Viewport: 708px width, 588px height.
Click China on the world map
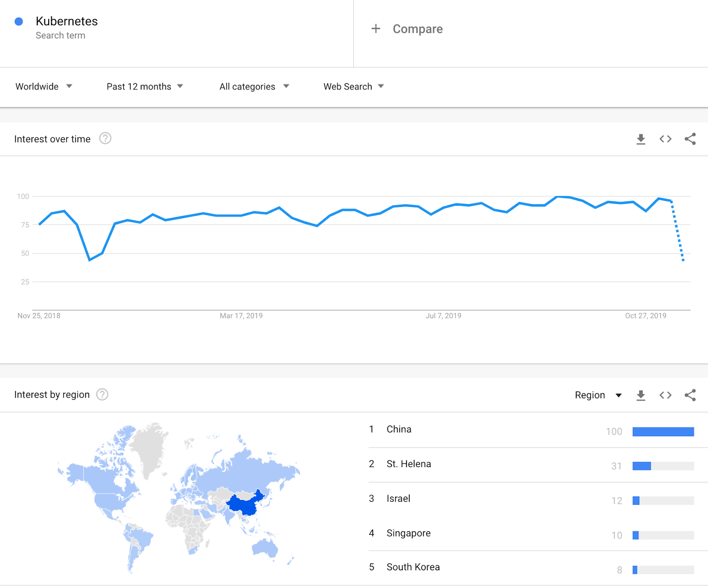pos(243,504)
